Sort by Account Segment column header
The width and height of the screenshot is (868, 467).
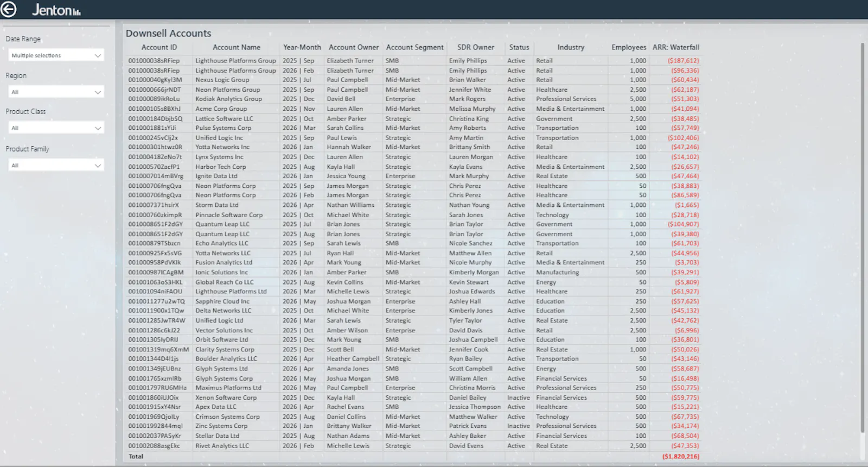tap(414, 47)
